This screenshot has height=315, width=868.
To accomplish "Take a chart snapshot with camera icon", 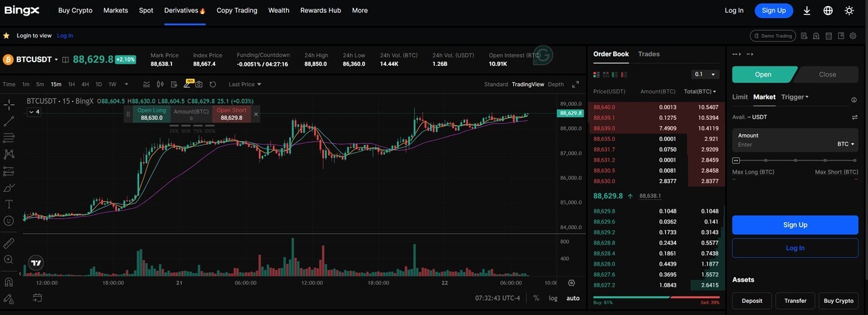I will tap(199, 85).
